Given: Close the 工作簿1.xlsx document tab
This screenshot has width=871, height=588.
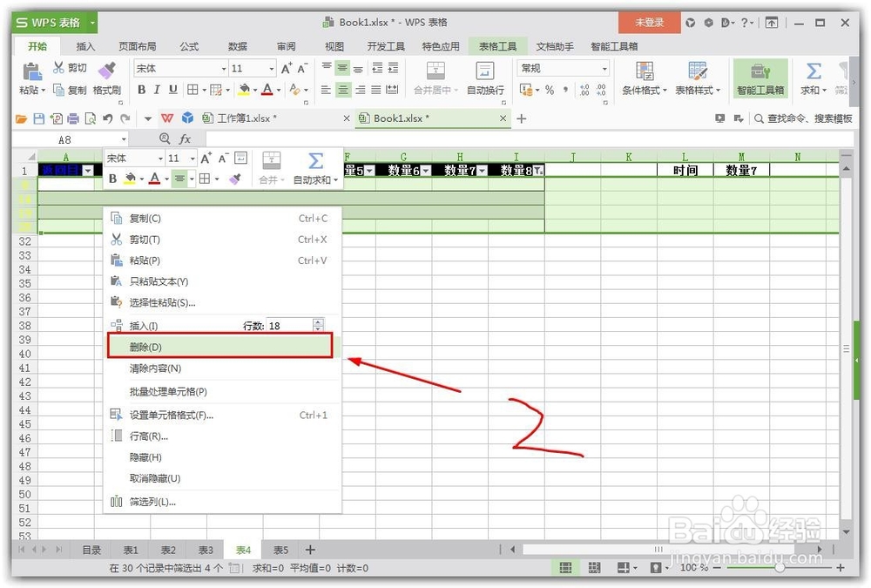Looking at the screenshot, I should [x=346, y=118].
